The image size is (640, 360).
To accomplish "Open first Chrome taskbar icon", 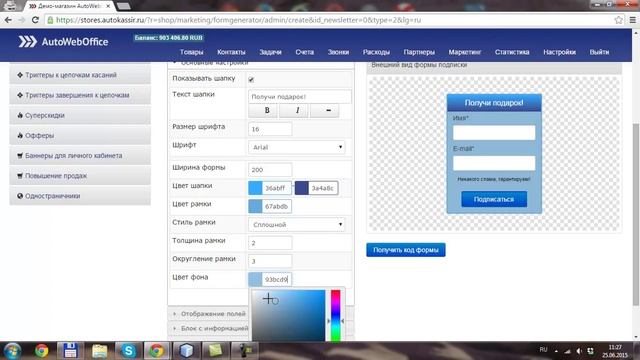I will (x=41, y=351).
